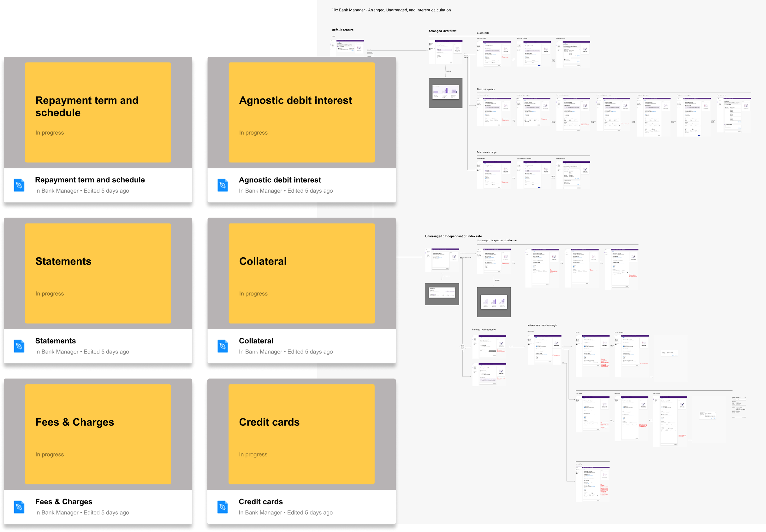Click the Collateral file title
This screenshot has height=532, width=766.
point(256,341)
